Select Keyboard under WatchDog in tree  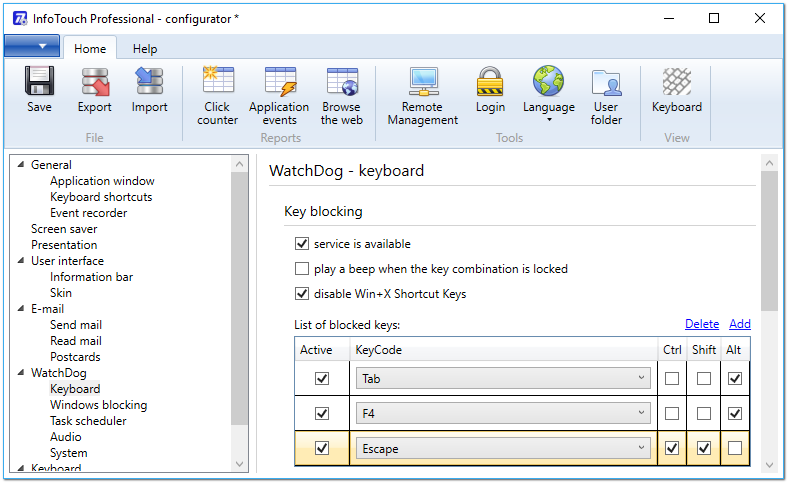[x=75, y=389]
